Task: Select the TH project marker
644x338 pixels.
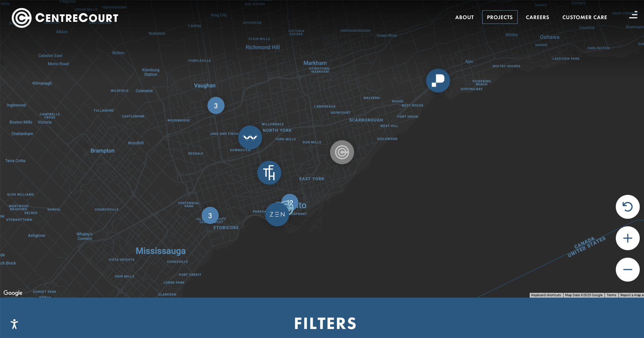Action: (269, 173)
